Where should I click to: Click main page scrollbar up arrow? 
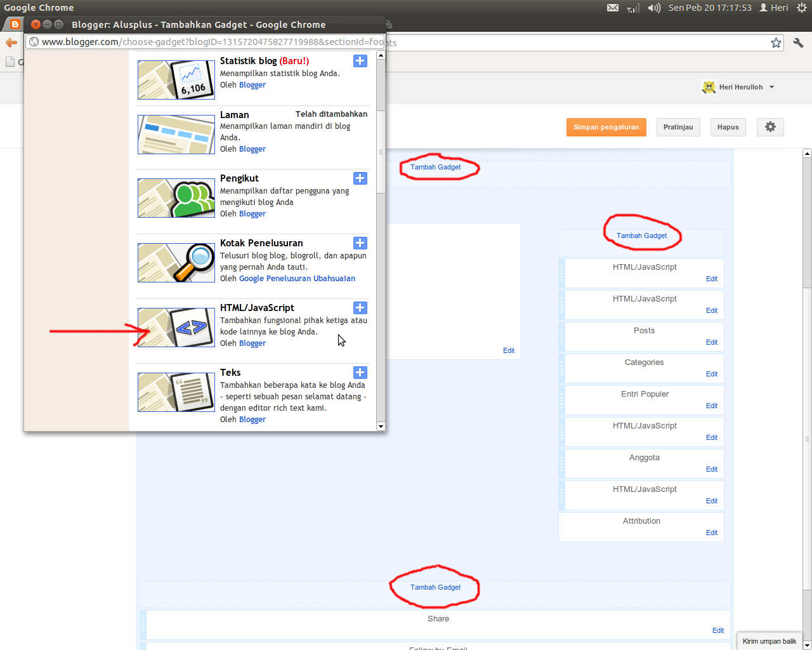tap(807, 153)
